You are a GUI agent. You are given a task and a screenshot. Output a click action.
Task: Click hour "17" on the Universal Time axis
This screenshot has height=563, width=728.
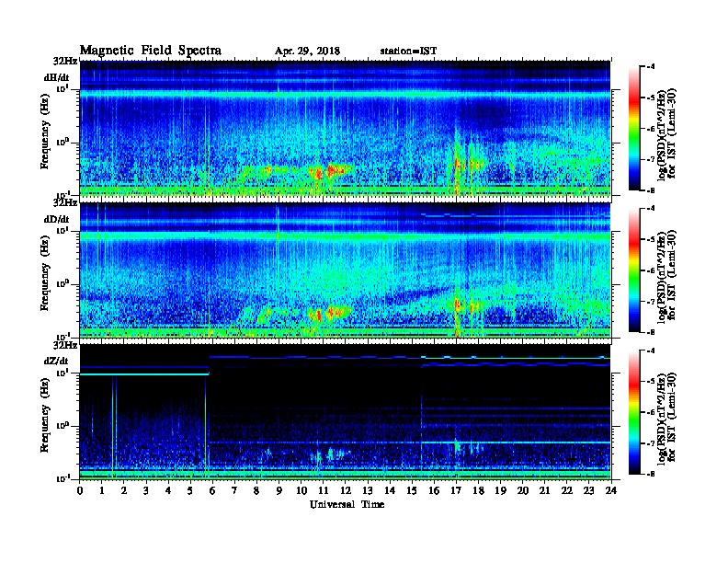(x=456, y=491)
